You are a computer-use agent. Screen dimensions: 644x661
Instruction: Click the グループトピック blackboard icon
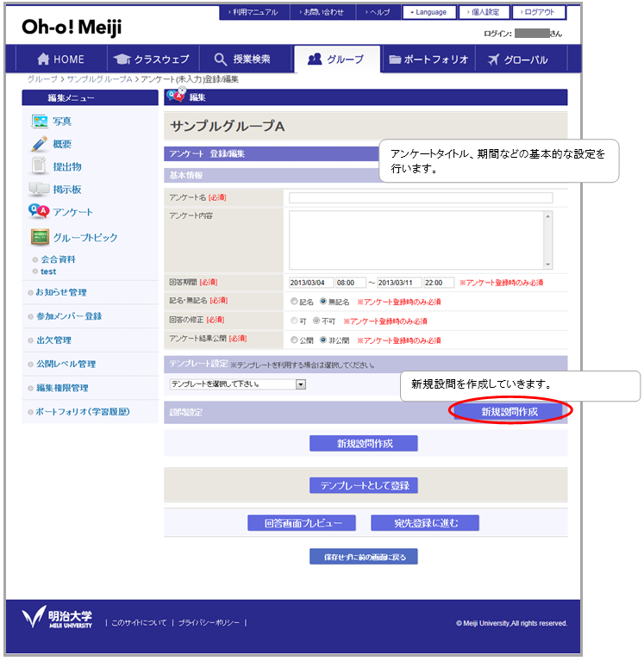(x=40, y=237)
